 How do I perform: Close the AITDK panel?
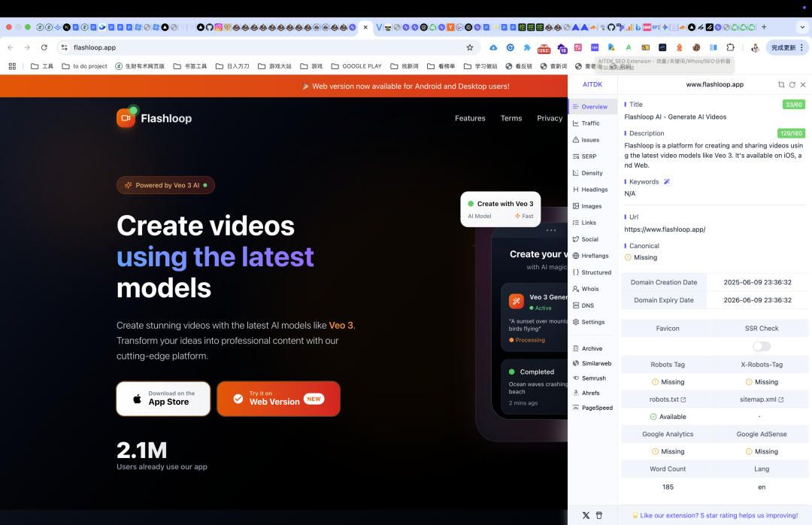click(803, 84)
